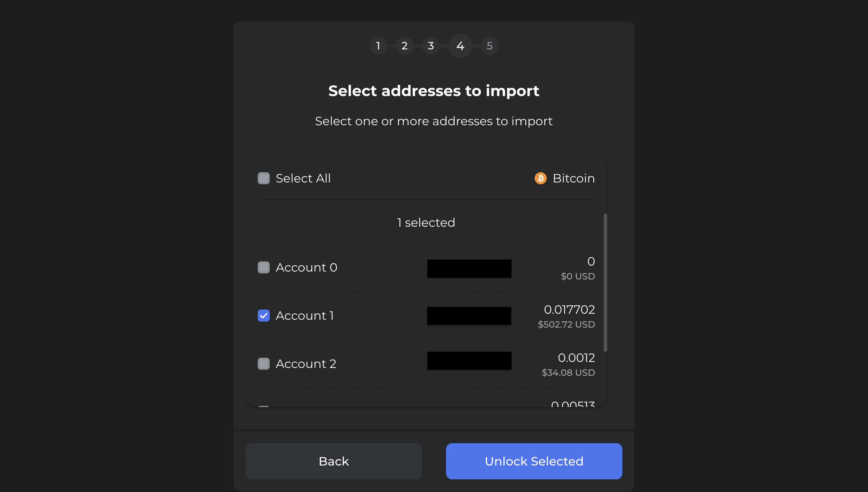Go to step 2 in the wizard
Viewport: 868px width, 492px height.
click(x=404, y=46)
